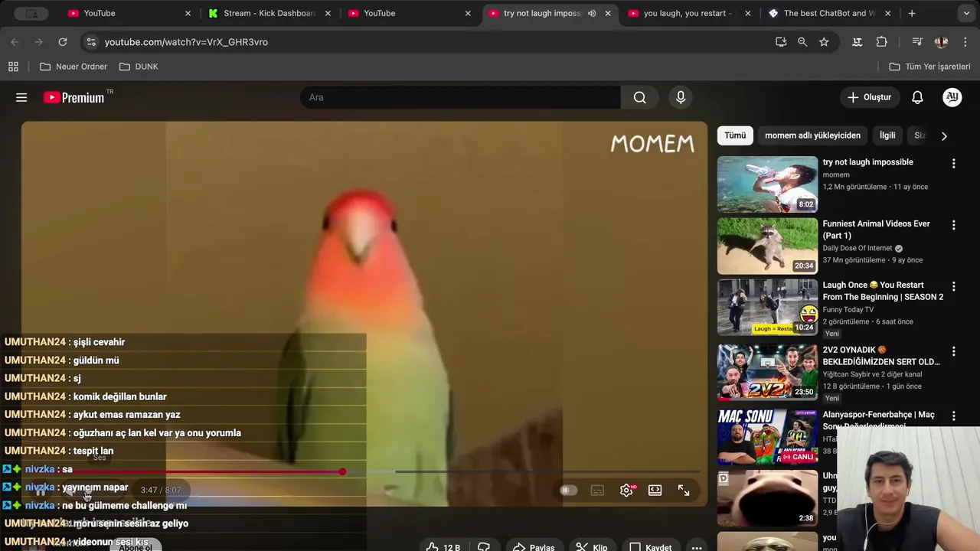Close the Stream - Kick Dashboard tab
The width and height of the screenshot is (980, 551).
(x=328, y=13)
